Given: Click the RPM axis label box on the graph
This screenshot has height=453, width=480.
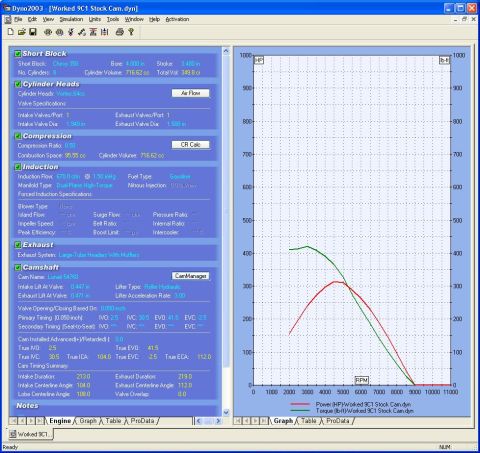Looking at the screenshot, I should [x=362, y=380].
